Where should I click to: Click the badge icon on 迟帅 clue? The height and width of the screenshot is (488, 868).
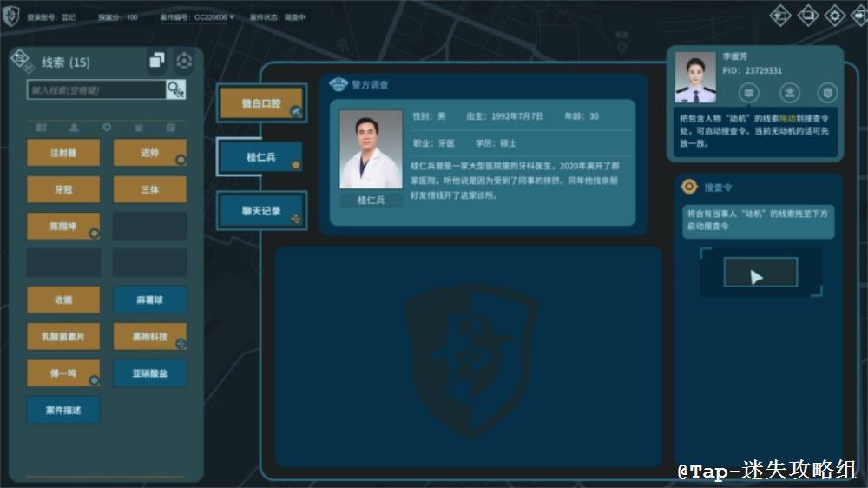(x=181, y=160)
